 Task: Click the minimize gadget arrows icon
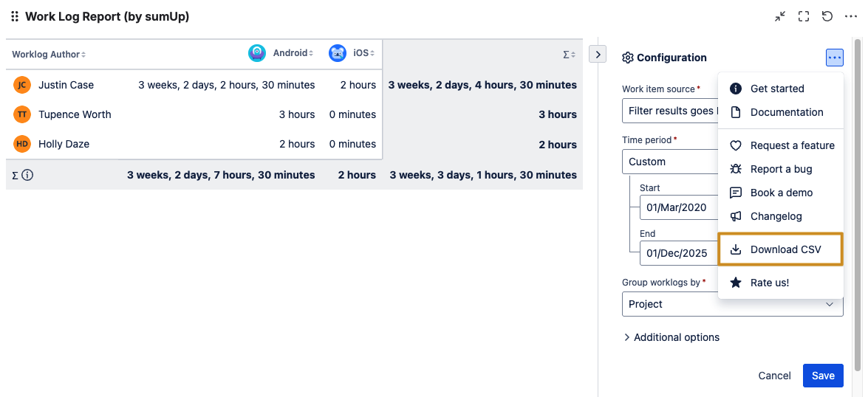[x=780, y=16]
